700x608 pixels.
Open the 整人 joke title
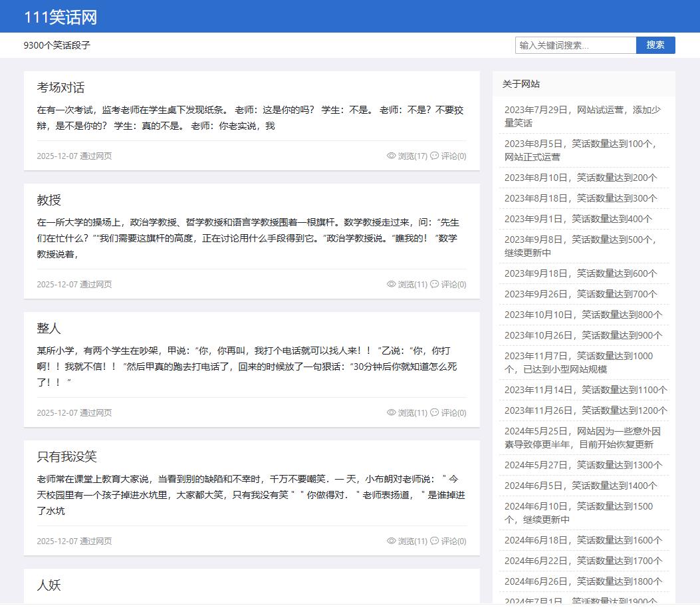pos(49,329)
